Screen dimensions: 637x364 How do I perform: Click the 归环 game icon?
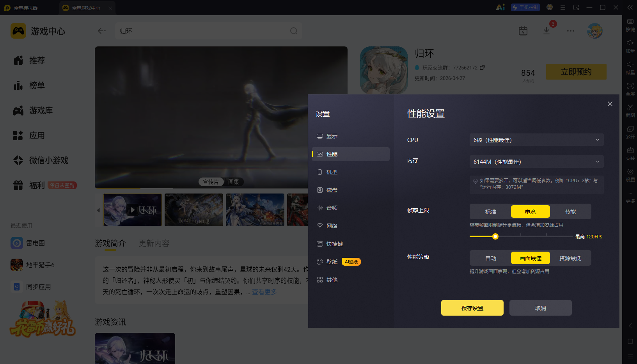pos(384,70)
